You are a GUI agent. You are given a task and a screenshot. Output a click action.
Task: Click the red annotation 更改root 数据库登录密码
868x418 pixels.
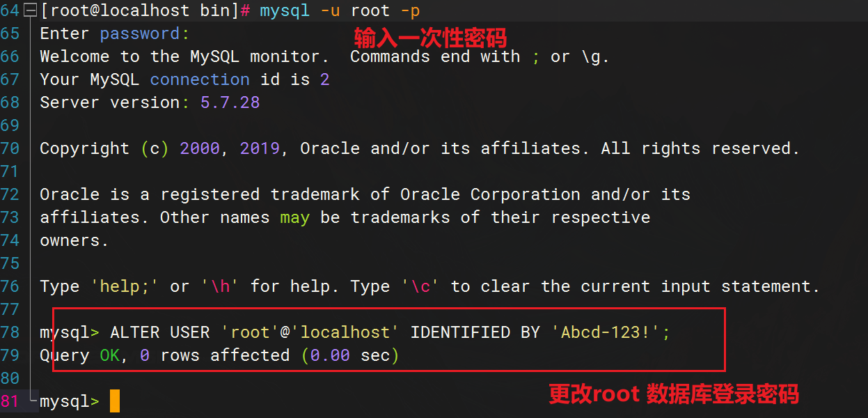click(x=673, y=394)
